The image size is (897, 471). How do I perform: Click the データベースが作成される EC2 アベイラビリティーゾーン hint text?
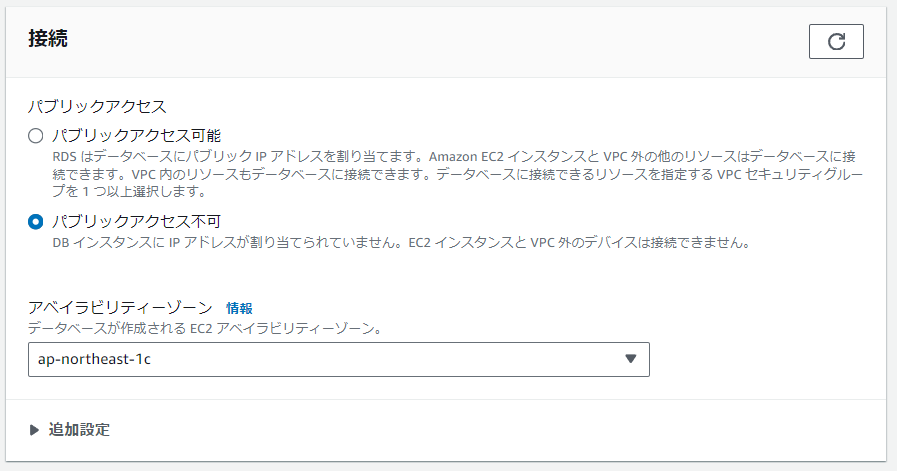click(x=204, y=327)
